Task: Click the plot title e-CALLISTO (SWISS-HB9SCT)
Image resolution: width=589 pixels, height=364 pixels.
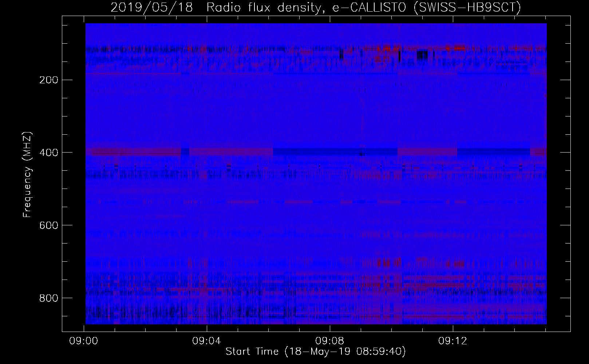Action: pos(427,8)
